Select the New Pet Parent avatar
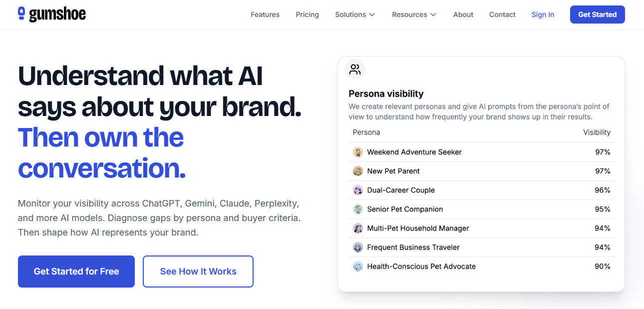 point(358,171)
